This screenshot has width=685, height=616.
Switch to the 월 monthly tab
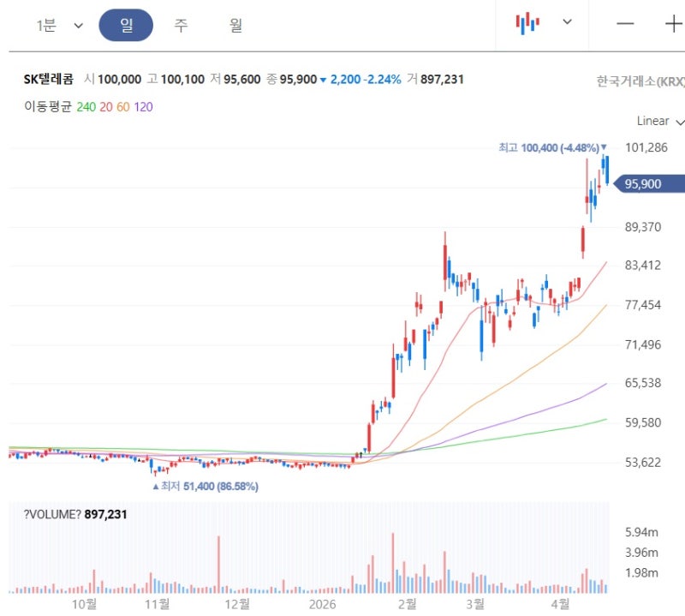(x=236, y=25)
